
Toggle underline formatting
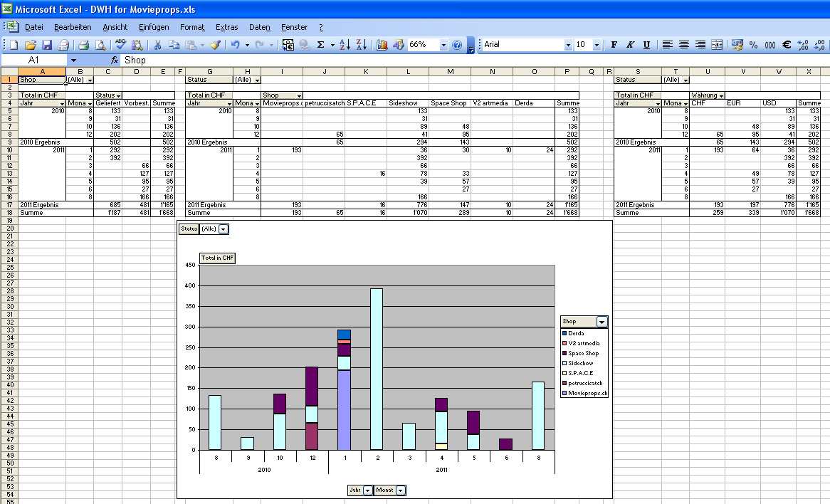646,45
